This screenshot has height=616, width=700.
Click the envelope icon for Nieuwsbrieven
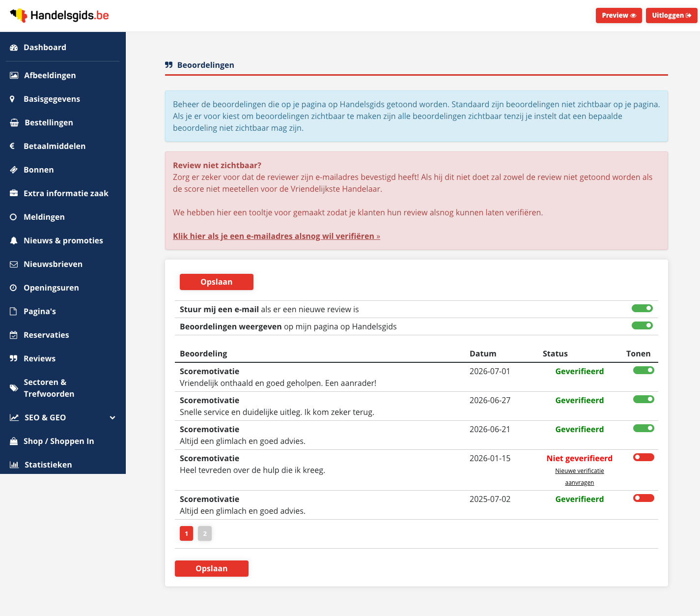(x=14, y=264)
